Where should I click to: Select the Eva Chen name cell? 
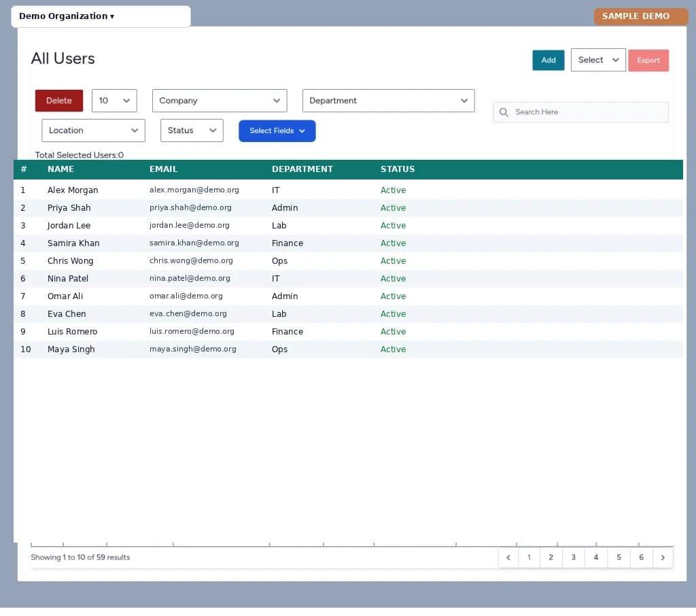coord(67,314)
